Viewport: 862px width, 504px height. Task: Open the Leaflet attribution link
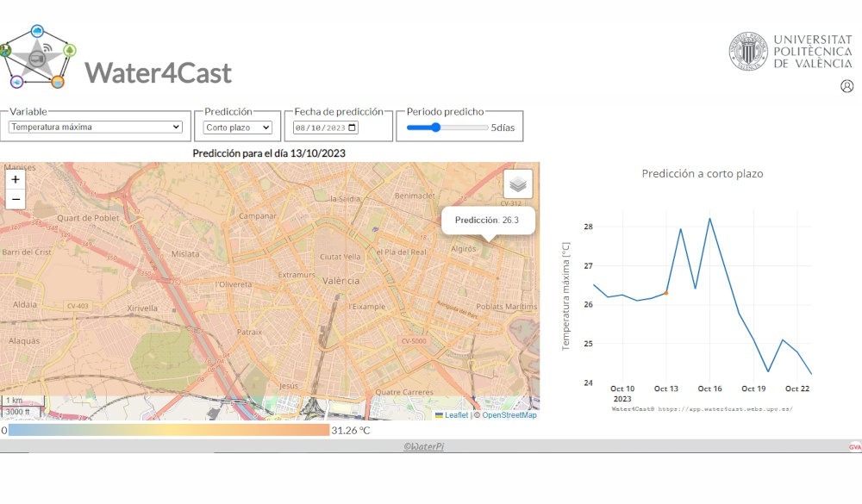coord(458,414)
